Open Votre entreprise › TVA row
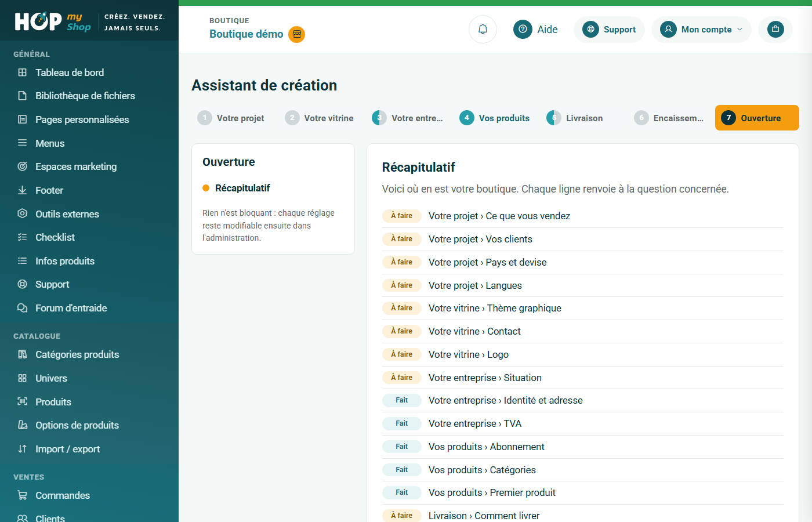 point(582,423)
